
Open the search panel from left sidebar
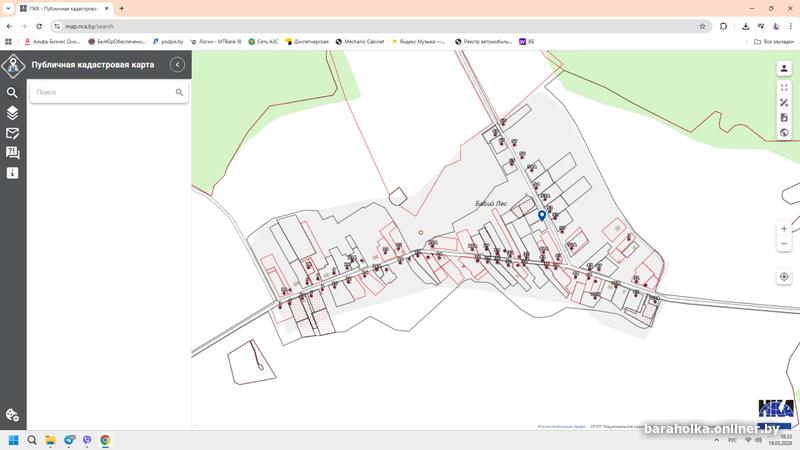pyautogui.click(x=13, y=93)
